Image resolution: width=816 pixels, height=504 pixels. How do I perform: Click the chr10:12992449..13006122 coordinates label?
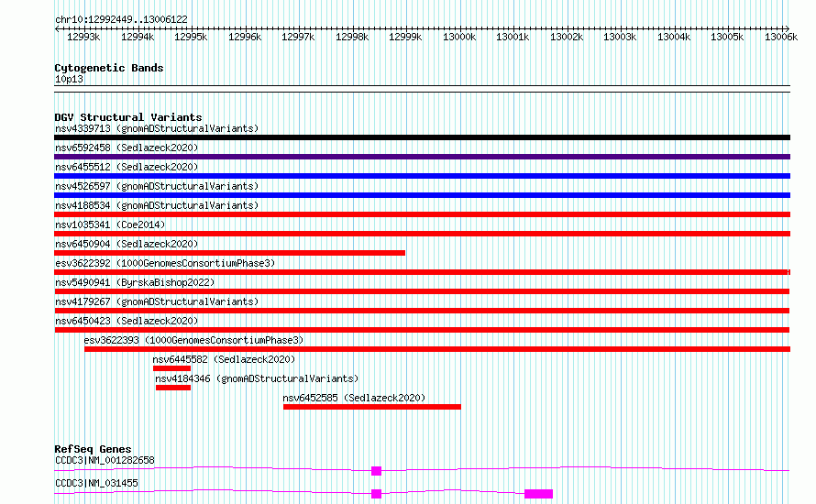121,19
